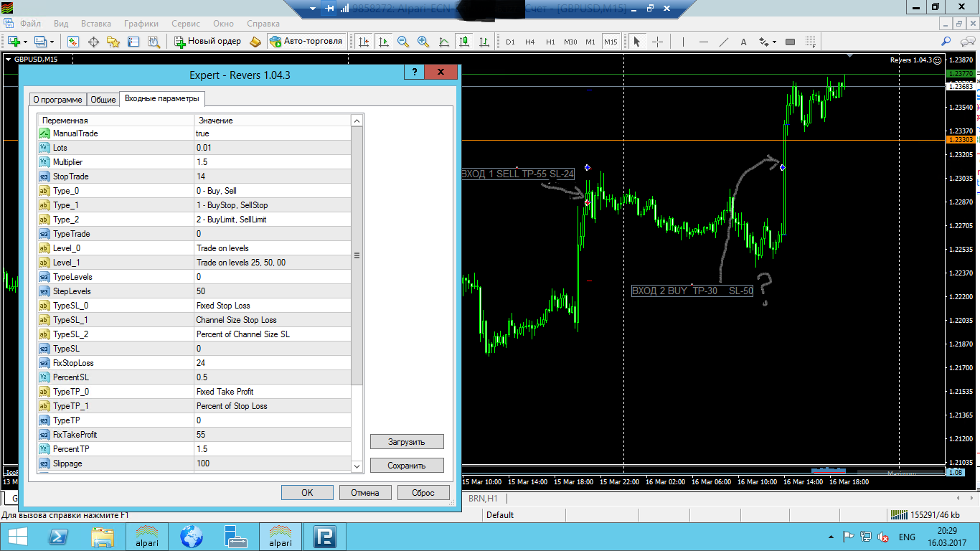Screen dimensions: 980x551
Task: Click the Новый ордер button
Action: coord(208,42)
